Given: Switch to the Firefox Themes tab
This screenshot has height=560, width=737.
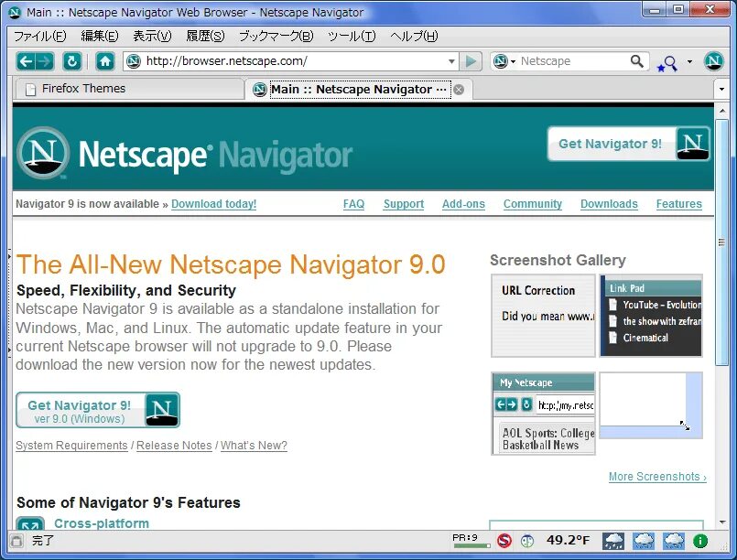Looking at the screenshot, I should point(129,89).
